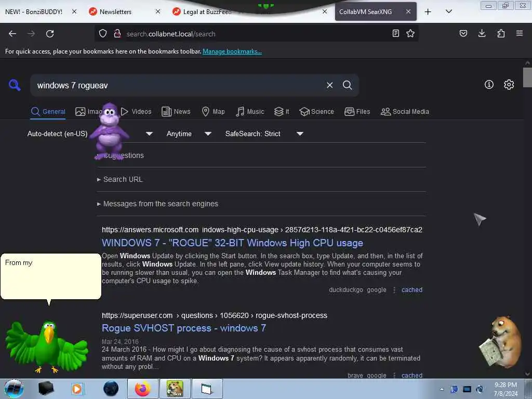The height and width of the screenshot is (399, 532).
Task: Click the superuser.com result URL
Action: [x=215, y=315]
